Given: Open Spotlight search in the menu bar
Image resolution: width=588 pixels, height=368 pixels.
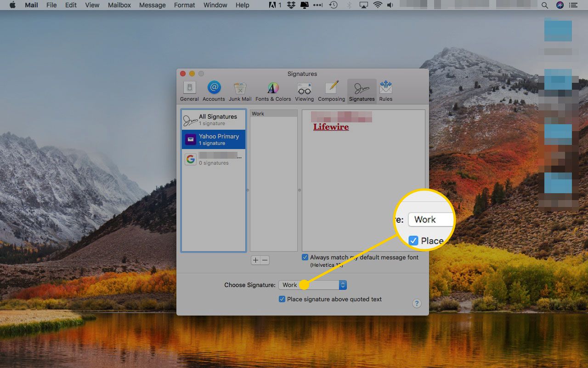Looking at the screenshot, I should [x=545, y=5].
